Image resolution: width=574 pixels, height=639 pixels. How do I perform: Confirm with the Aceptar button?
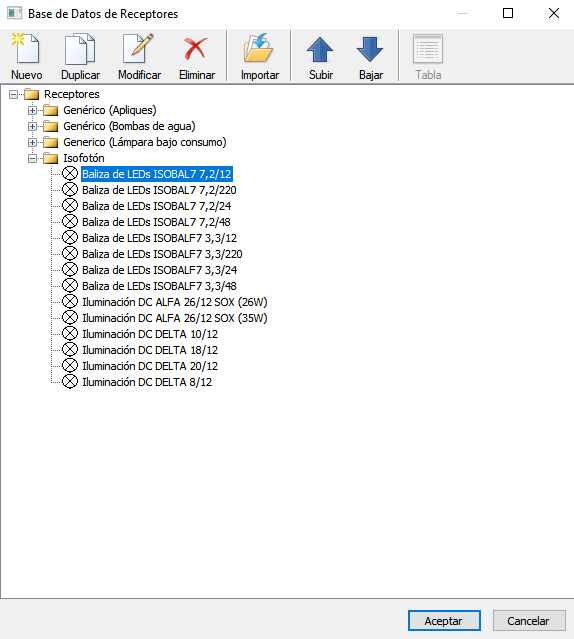(x=444, y=621)
